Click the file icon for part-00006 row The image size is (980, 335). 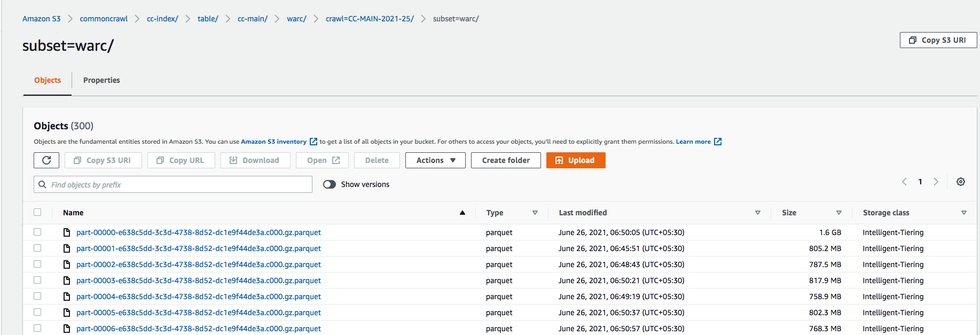pyautogui.click(x=67, y=329)
